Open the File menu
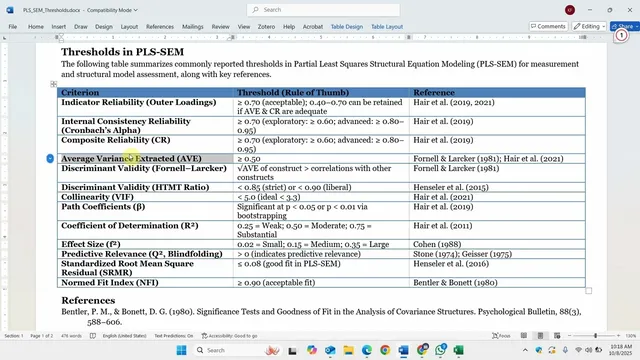The width and height of the screenshot is (640, 360). tap(13, 27)
